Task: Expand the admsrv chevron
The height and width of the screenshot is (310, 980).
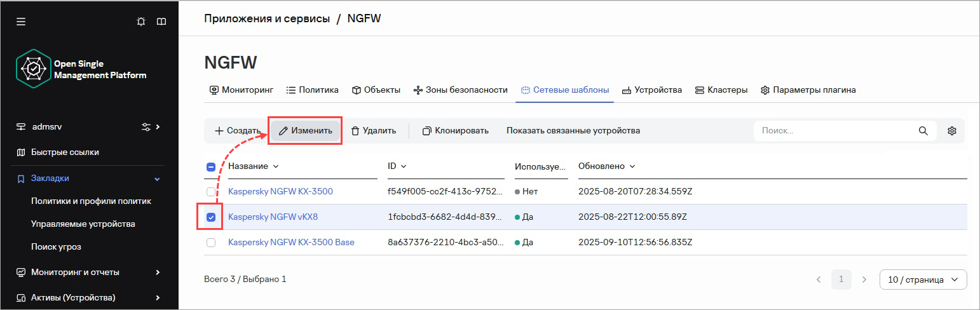Action: tap(158, 127)
